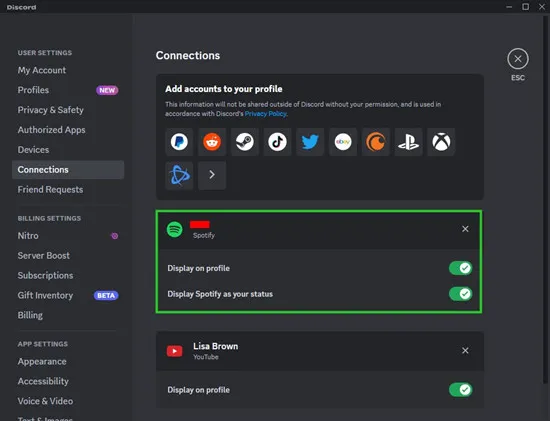This screenshot has height=421, width=550.
Task: Show more connection services with the chevron
Action: pos(212,175)
